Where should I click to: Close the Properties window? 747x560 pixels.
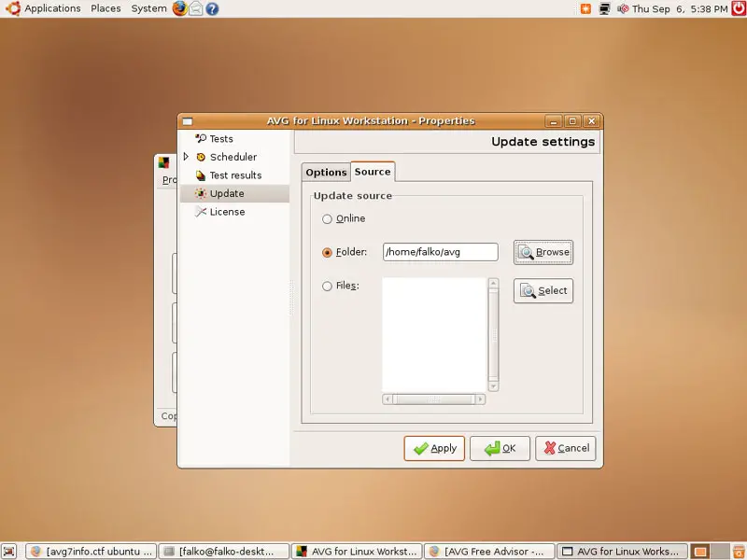pyautogui.click(x=592, y=121)
